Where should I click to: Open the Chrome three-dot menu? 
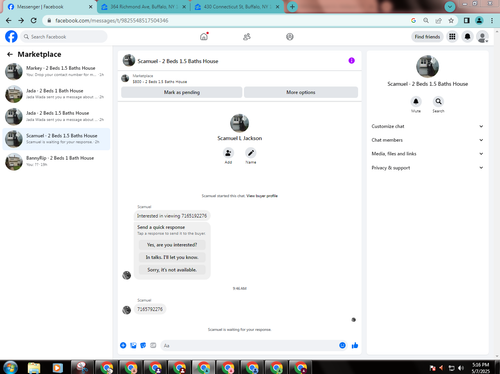492,20
